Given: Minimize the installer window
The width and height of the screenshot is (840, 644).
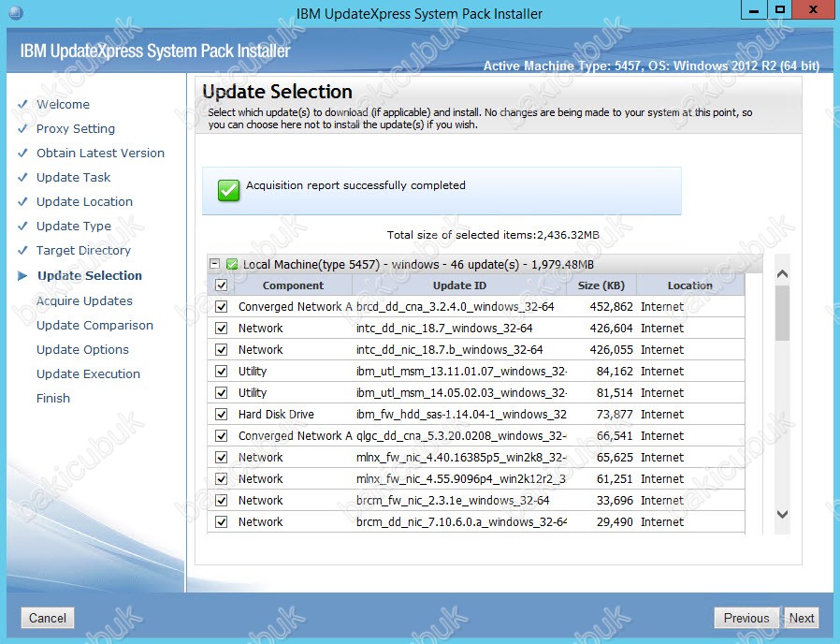Looking at the screenshot, I should 754,10.
